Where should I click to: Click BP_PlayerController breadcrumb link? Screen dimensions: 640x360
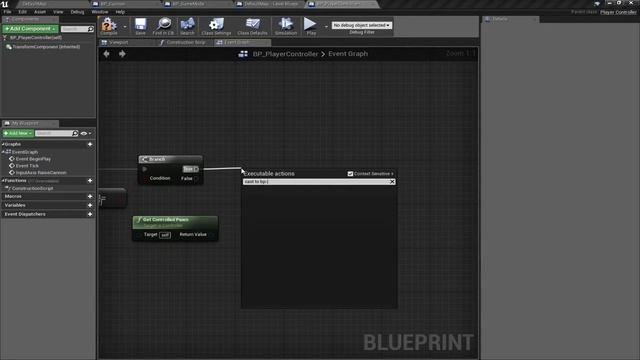[x=285, y=54]
